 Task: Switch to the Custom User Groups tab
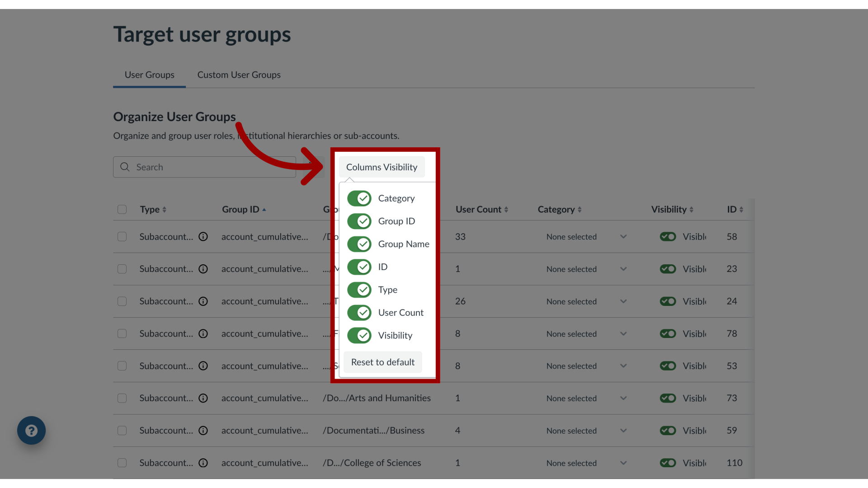tap(239, 74)
